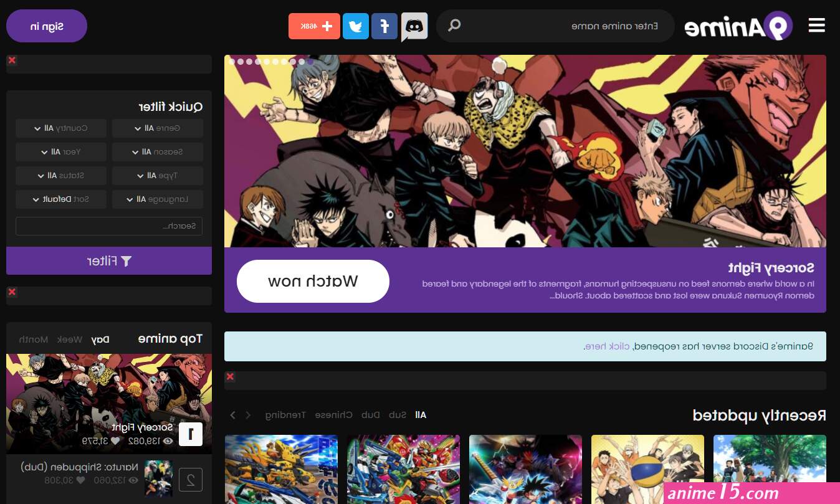Expand the Type All dropdown
840x504 pixels.
tap(158, 176)
